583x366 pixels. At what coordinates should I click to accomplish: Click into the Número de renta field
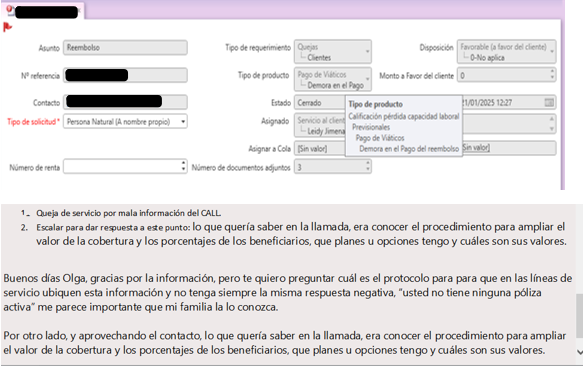click(122, 166)
